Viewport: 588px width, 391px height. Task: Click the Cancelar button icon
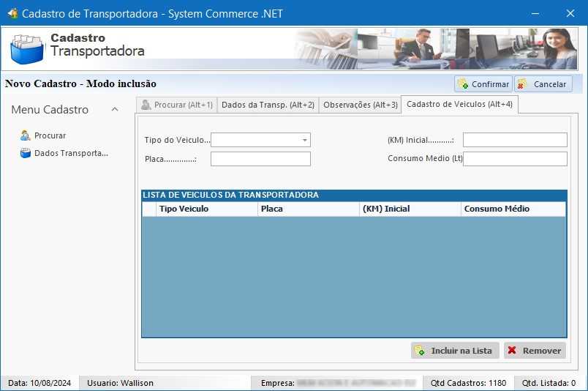tap(523, 84)
